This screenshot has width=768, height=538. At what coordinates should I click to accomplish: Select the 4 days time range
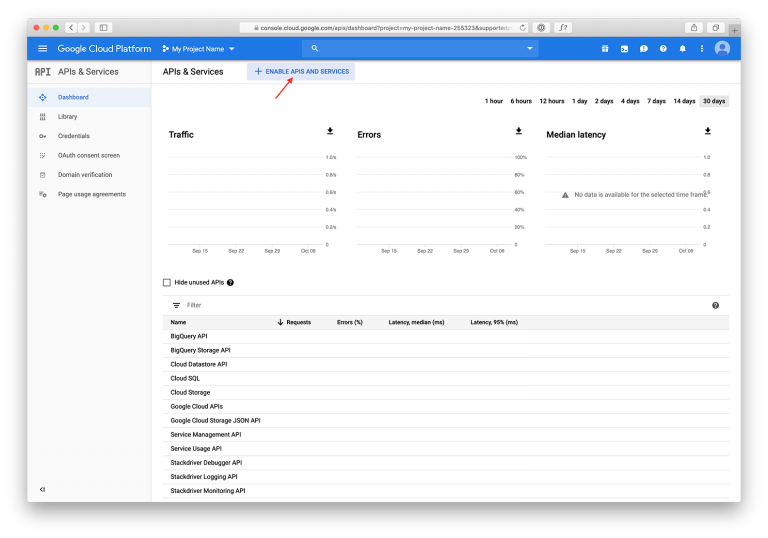630,101
